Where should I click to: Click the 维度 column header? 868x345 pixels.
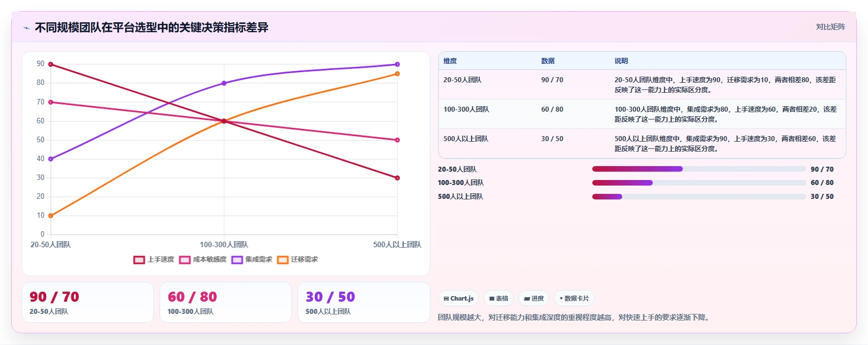(x=450, y=61)
